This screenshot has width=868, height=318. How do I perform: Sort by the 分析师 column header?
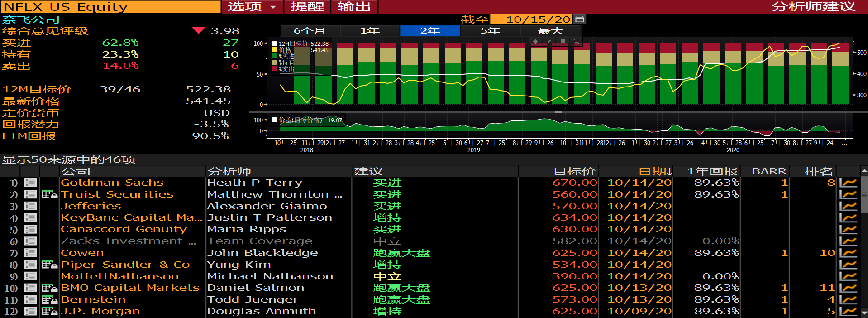point(229,171)
